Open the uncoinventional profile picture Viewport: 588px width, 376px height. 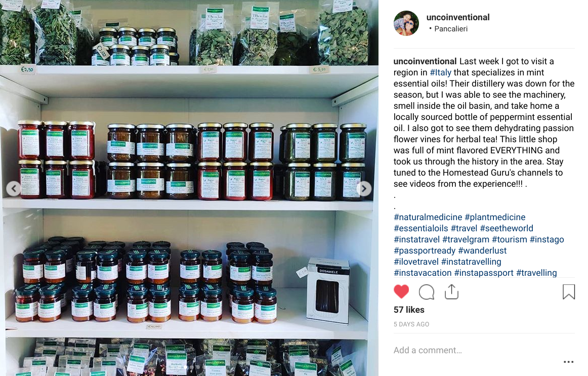tap(406, 23)
